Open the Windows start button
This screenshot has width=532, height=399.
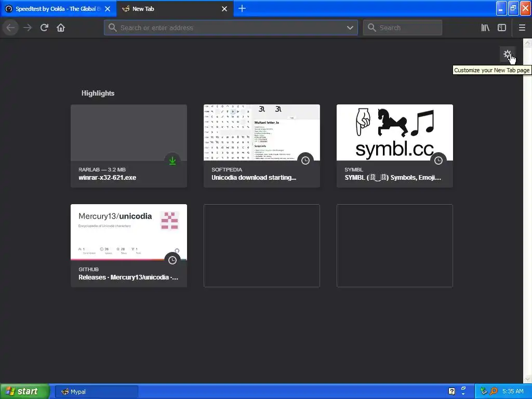coord(24,392)
